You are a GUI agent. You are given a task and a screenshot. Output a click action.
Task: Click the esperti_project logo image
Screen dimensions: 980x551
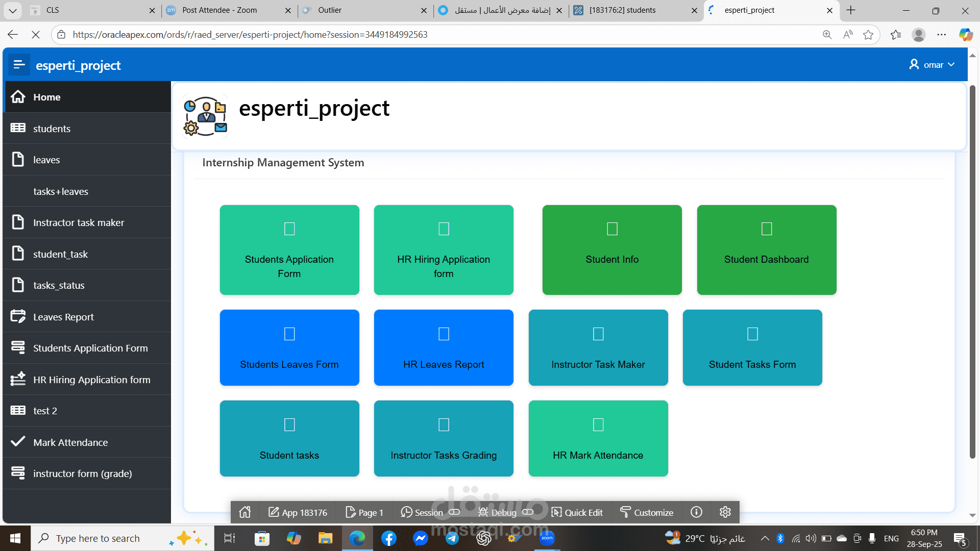[205, 116]
